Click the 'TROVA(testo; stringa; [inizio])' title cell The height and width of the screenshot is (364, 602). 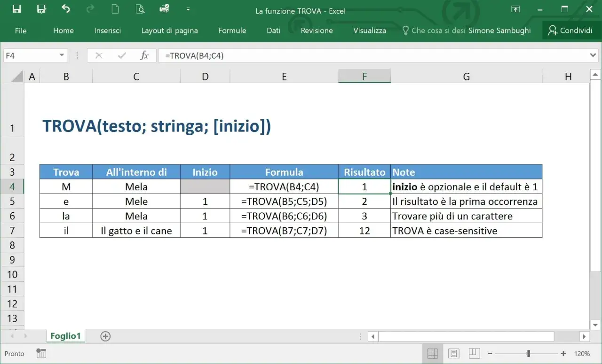click(157, 127)
